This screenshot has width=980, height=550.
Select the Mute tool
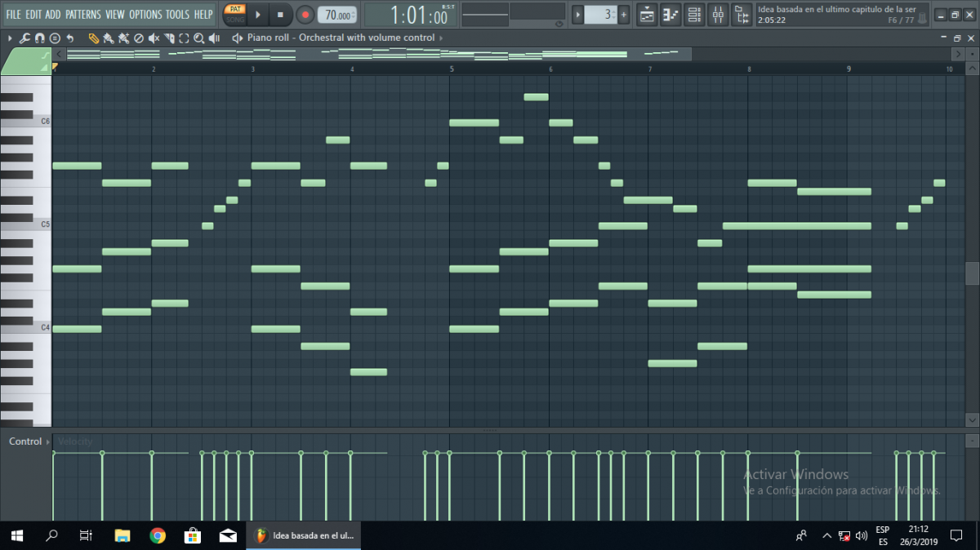click(154, 38)
